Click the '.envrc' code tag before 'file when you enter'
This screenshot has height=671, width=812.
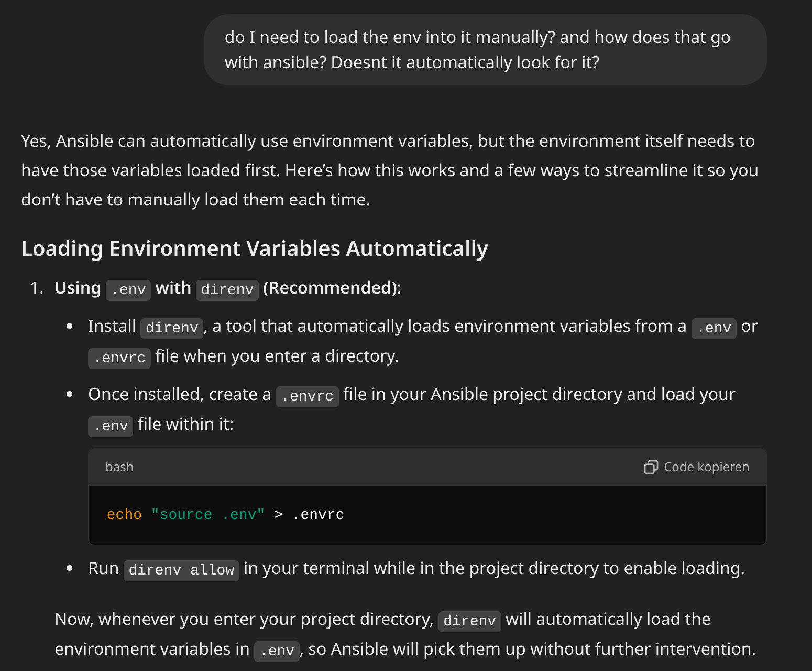click(119, 358)
